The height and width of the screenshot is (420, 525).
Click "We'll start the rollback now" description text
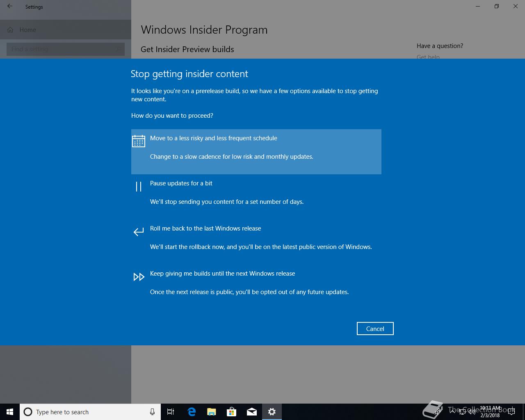point(261,247)
